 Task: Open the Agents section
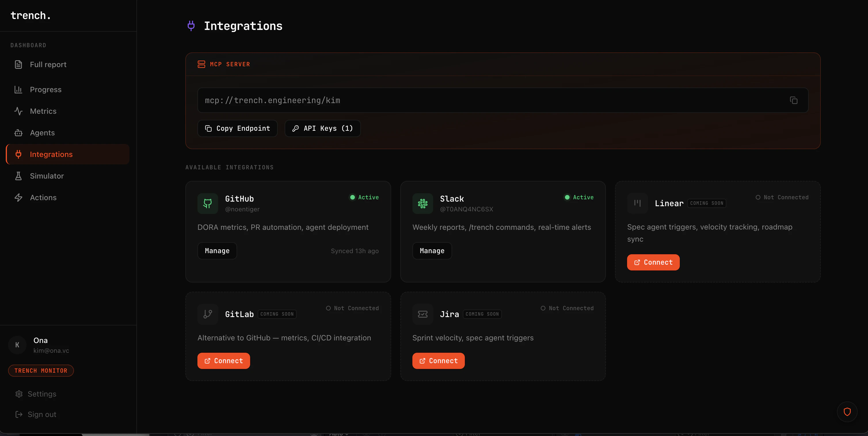(42, 132)
